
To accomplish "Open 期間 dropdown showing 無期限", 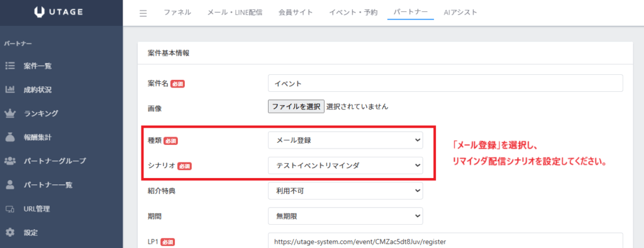I will tap(345, 216).
